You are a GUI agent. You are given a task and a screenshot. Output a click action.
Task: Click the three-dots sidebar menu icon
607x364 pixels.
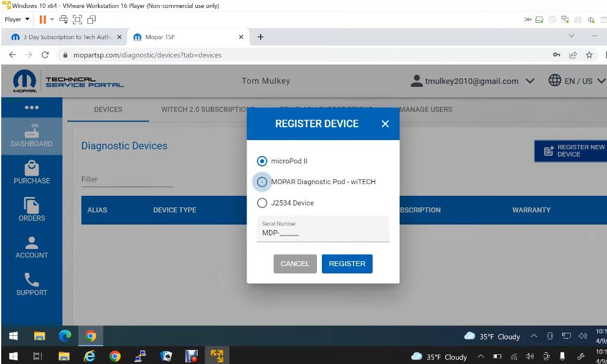[32, 108]
